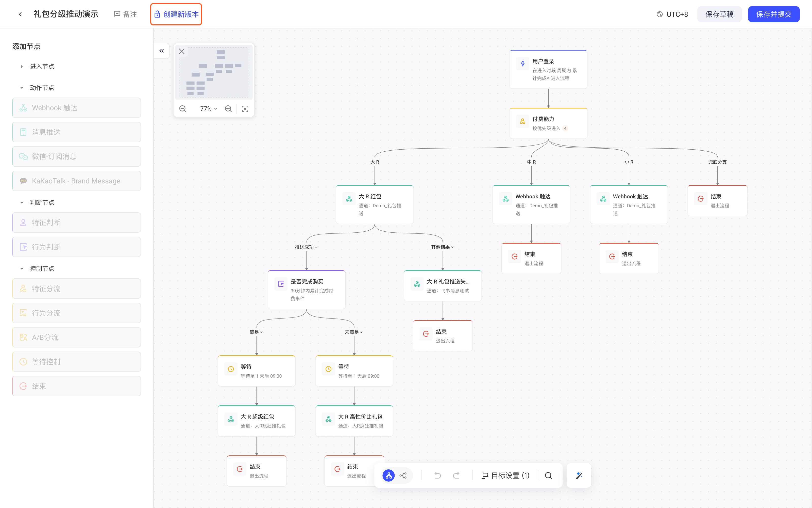Open the 备注 notes button
This screenshot has height=508, width=812.
pyautogui.click(x=126, y=14)
